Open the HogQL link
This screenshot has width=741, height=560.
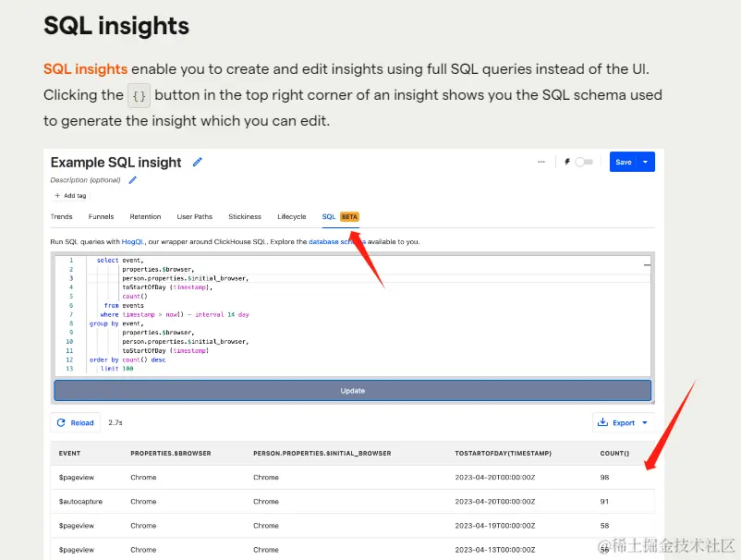tap(134, 241)
